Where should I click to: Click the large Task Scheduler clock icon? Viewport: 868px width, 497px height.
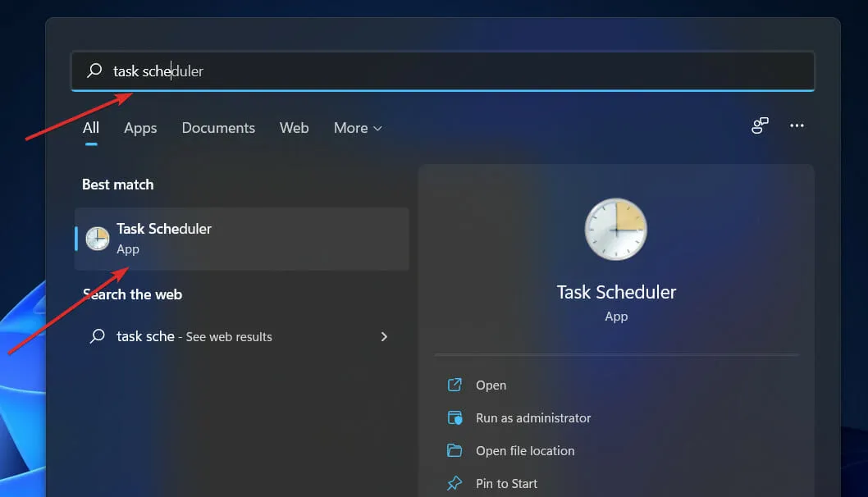[x=616, y=230]
